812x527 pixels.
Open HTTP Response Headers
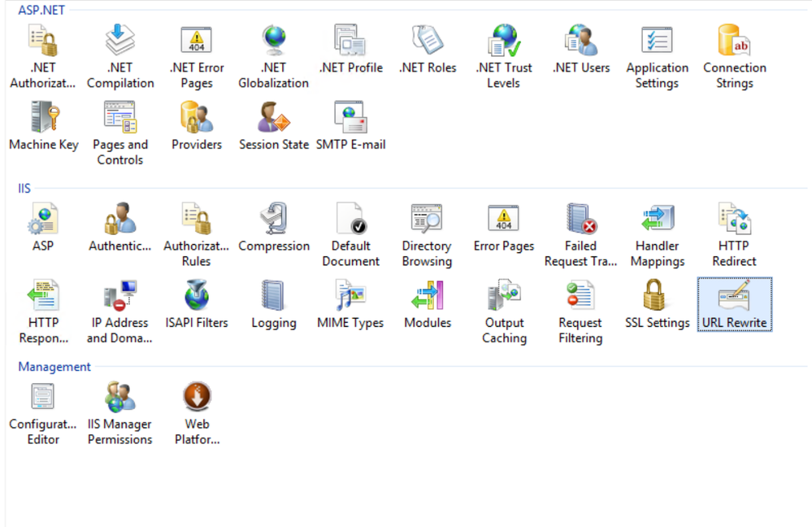pos(44,312)
